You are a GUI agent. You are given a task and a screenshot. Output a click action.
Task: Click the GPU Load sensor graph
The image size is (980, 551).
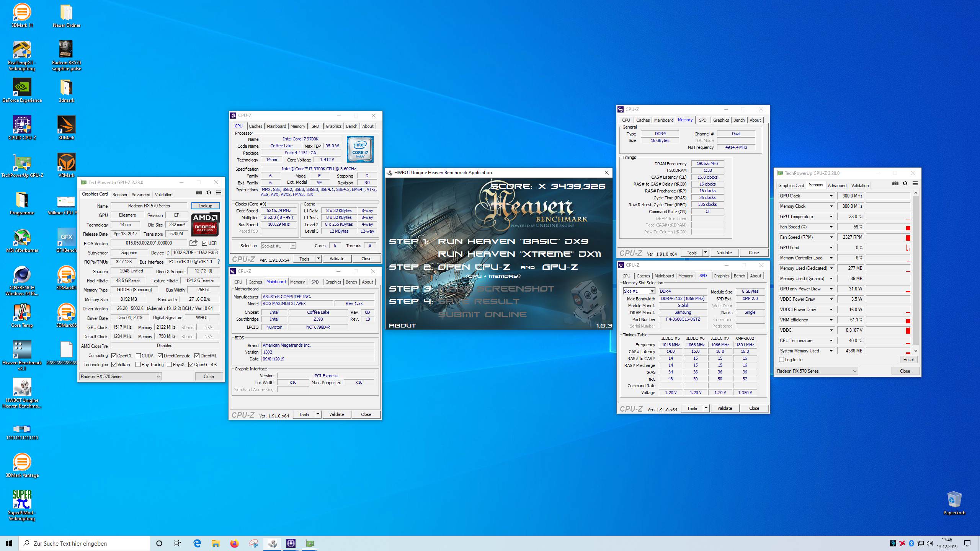tap(888, 248)
